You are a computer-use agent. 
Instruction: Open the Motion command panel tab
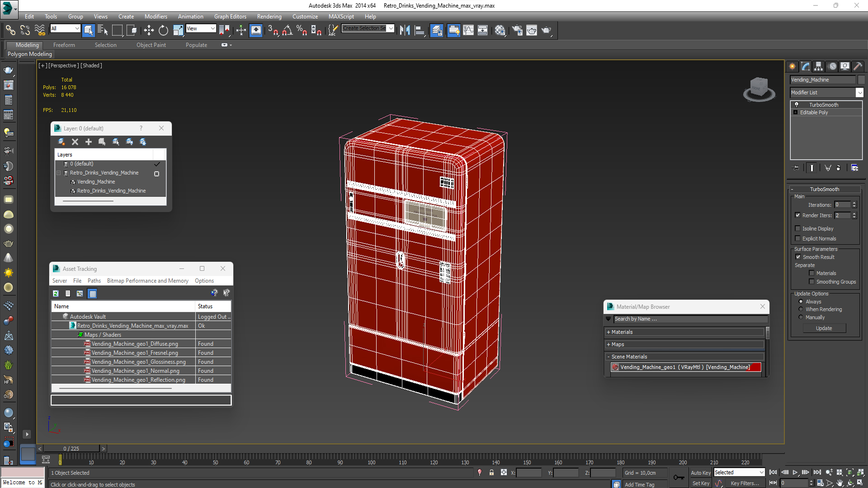(832, 66)
